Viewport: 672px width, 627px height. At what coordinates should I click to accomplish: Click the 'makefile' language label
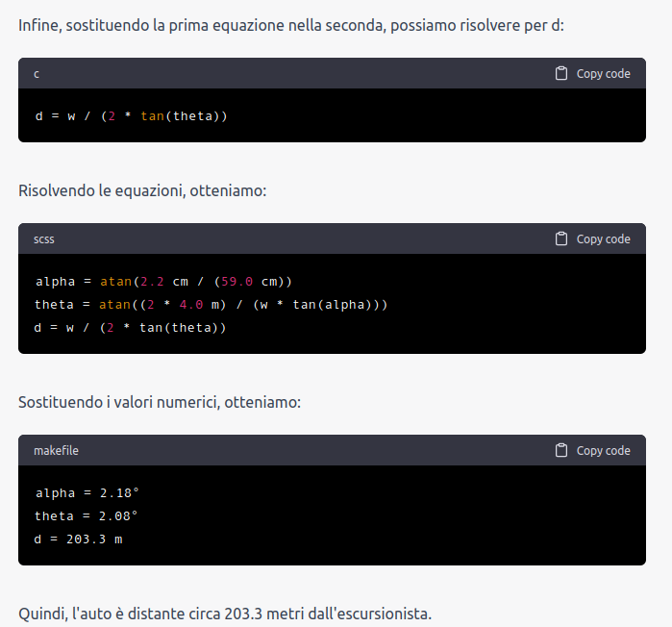point(56,451)
